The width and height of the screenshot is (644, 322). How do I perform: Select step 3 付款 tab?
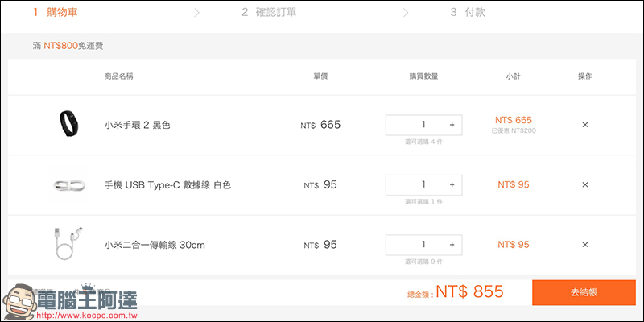pos(468,12)
